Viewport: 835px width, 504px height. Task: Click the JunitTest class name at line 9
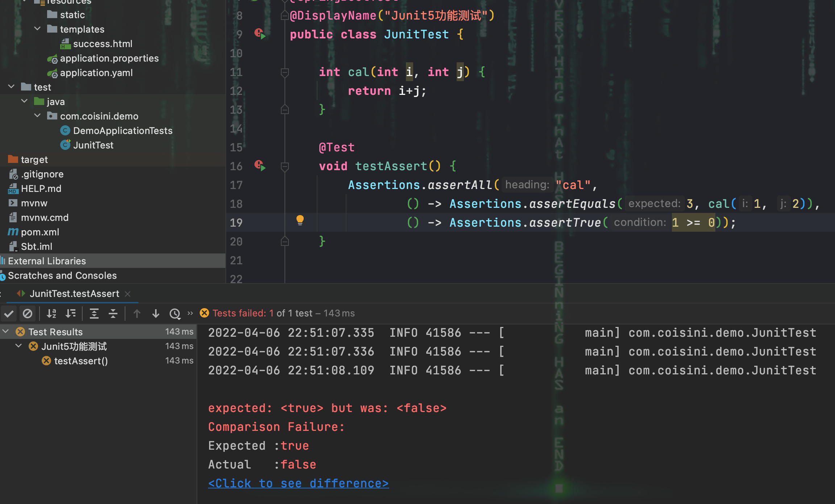416,34
